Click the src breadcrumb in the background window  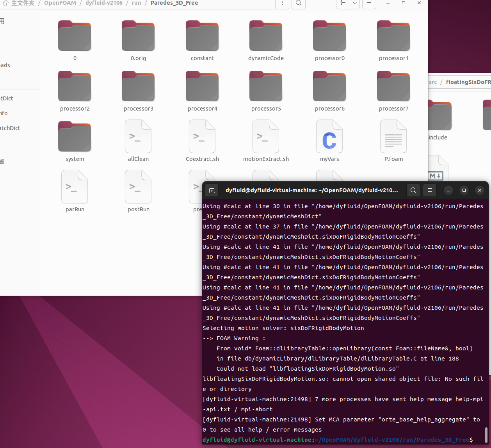(x=433, y=82)
